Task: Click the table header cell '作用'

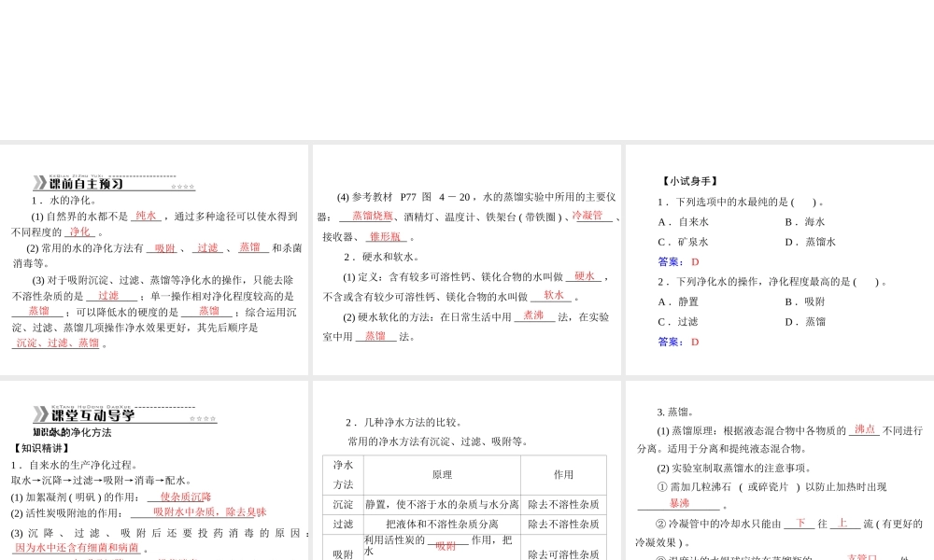Action: pyautogui.click(x=563, y=475)
